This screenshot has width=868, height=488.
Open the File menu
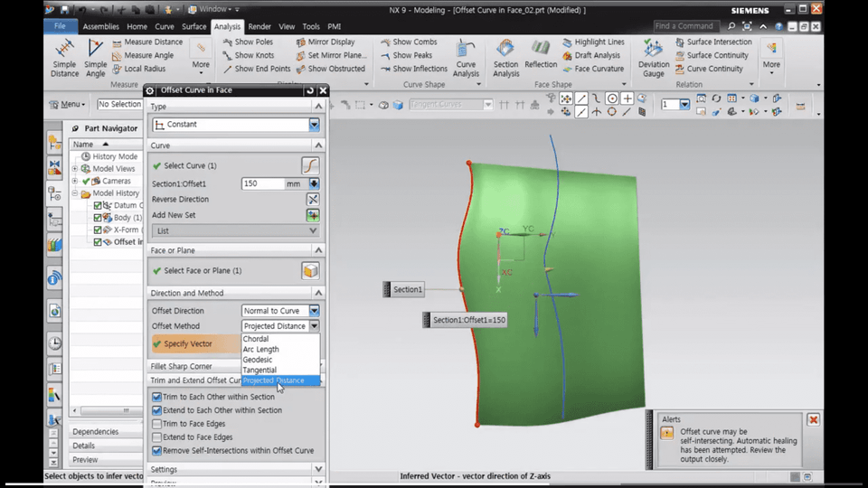coord(60,26)
